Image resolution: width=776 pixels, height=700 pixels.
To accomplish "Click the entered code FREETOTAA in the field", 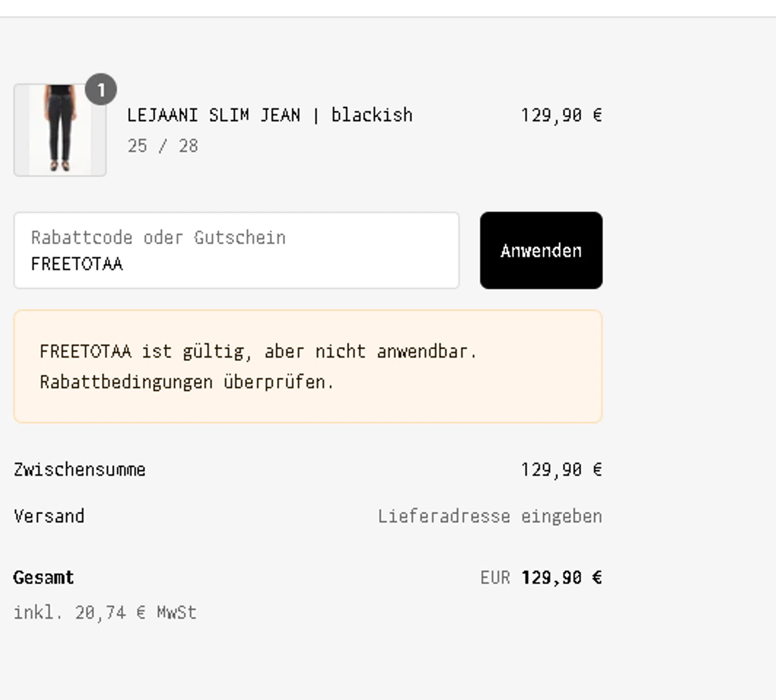I will pos(77,264).
